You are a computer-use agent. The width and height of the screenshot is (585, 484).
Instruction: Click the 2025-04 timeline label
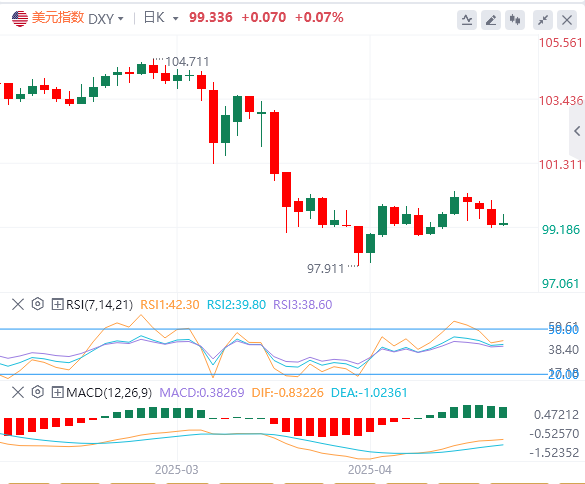click(x=370, y=470)
